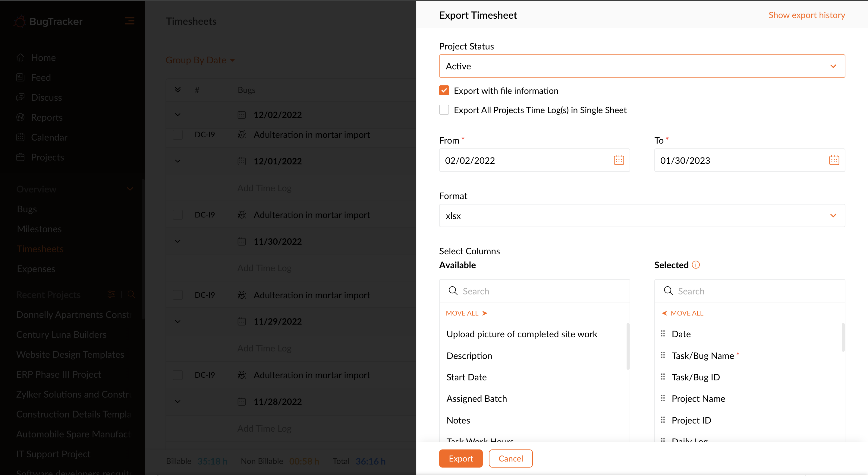Viewport: 868px width, 476px height.
Task: Click the Available columns list scrollbar
Action: (x=628, y=347)
